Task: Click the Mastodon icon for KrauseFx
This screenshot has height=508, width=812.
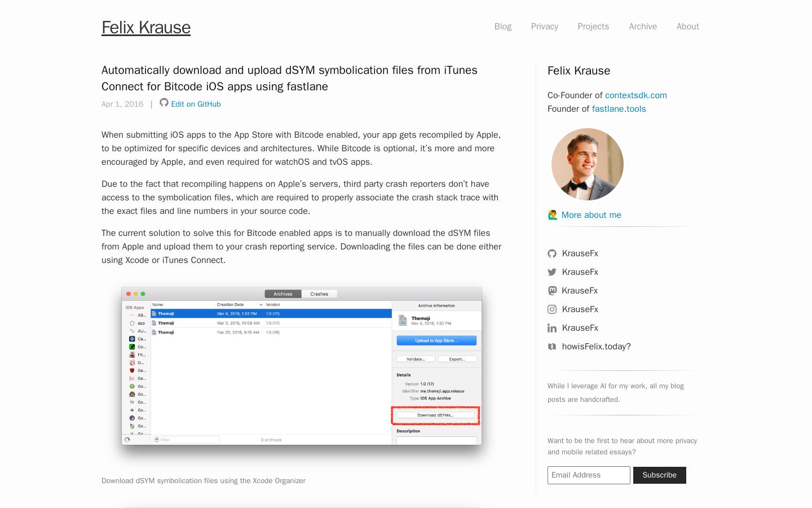Action: click(x=552, y=291)
